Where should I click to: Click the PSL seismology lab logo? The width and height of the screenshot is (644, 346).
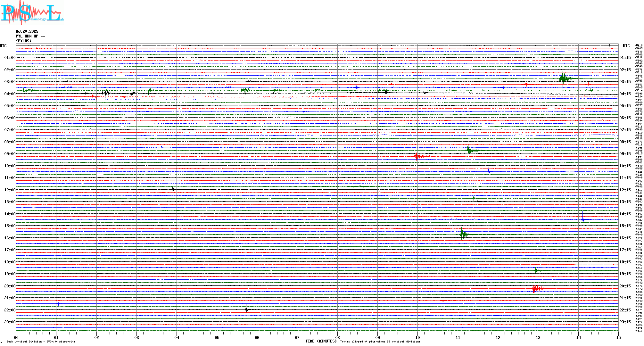point(31,13)
